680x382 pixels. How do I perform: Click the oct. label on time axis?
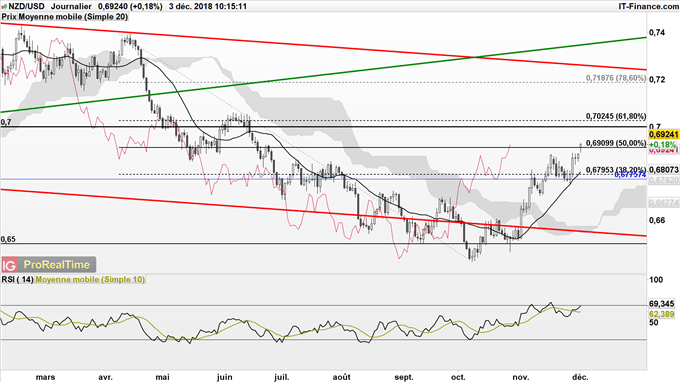[458, 377]
